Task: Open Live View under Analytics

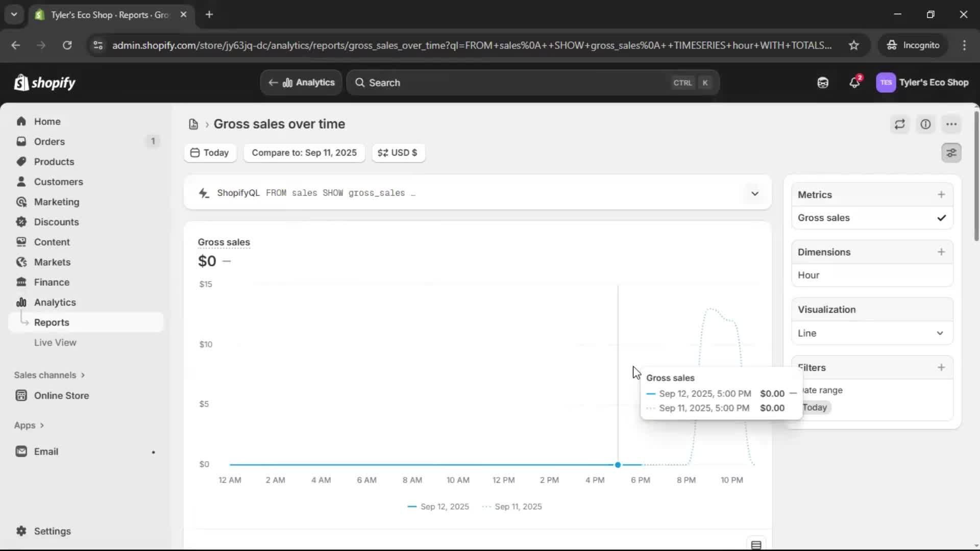Action: (x=55, y=342)
